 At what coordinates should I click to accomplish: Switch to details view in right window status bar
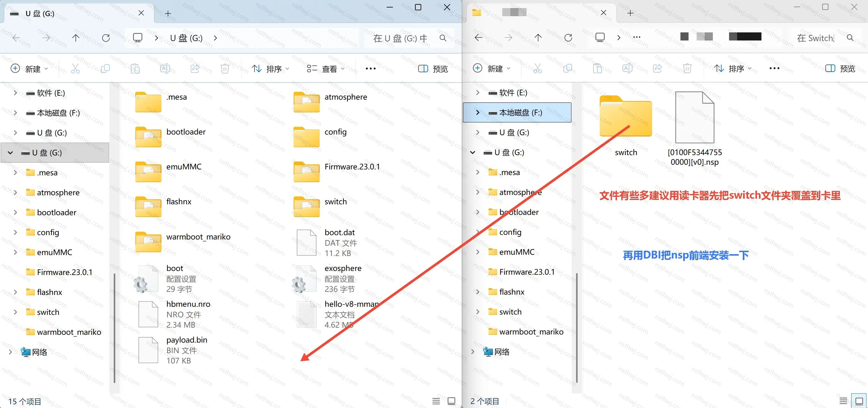coord(843,401)
